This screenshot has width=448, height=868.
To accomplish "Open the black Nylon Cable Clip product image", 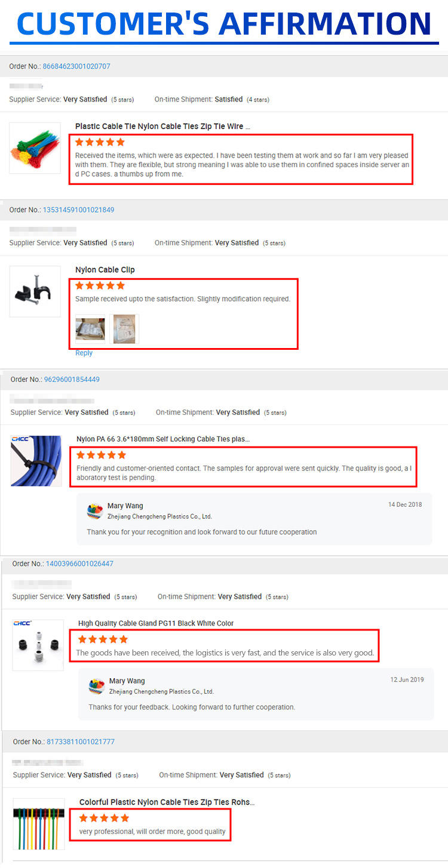I will [35, 291].
